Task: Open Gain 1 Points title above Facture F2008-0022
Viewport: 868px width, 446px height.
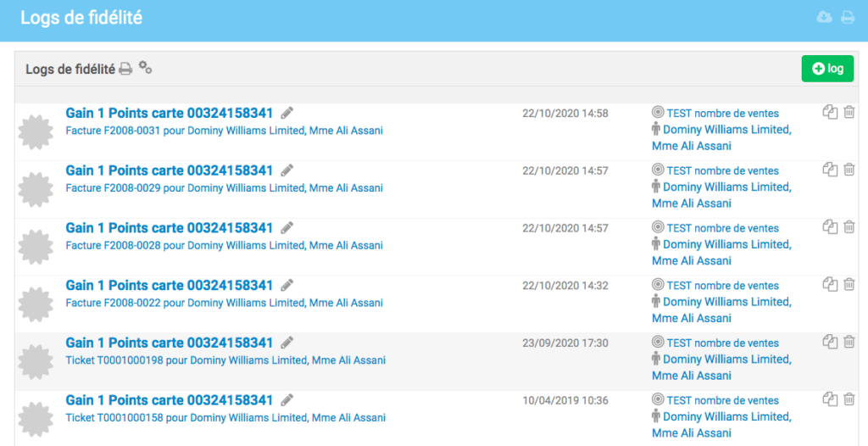Action: [x=170, y=286]
